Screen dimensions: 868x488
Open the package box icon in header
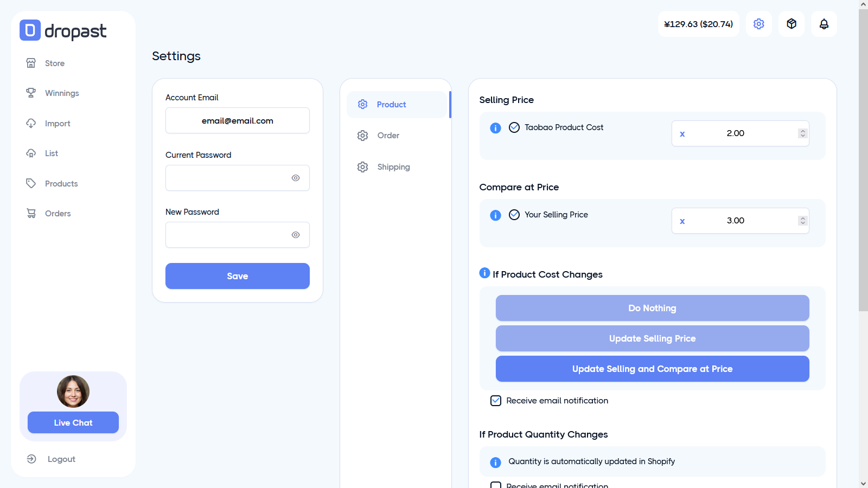coord(791,24)
